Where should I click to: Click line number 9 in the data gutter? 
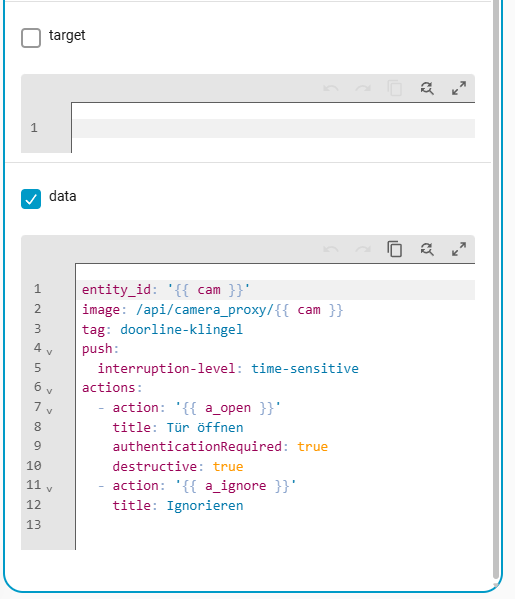(x=37, y=446)
